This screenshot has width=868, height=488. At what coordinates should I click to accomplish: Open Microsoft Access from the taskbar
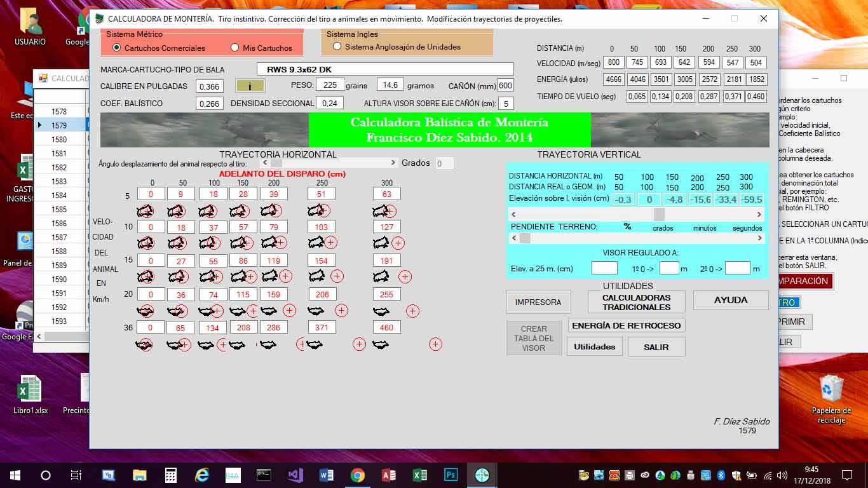click(389, 475)
